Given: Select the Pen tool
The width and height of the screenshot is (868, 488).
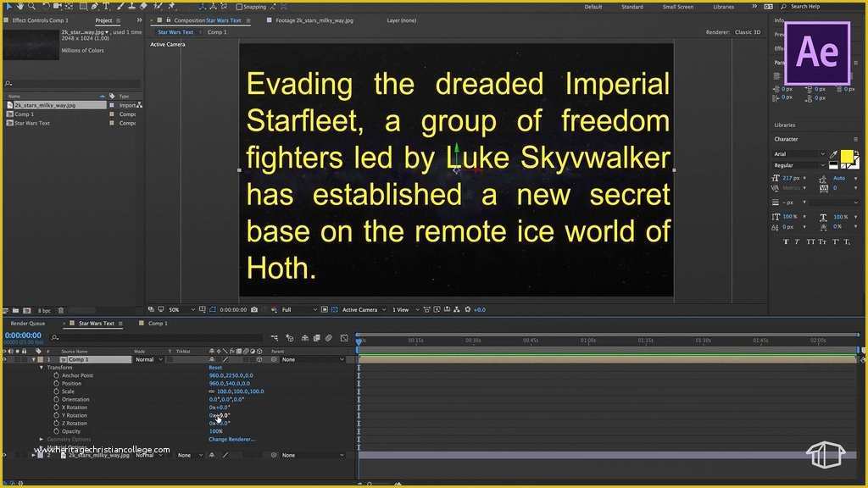Looking at the screenshot, I should [95, 6].
